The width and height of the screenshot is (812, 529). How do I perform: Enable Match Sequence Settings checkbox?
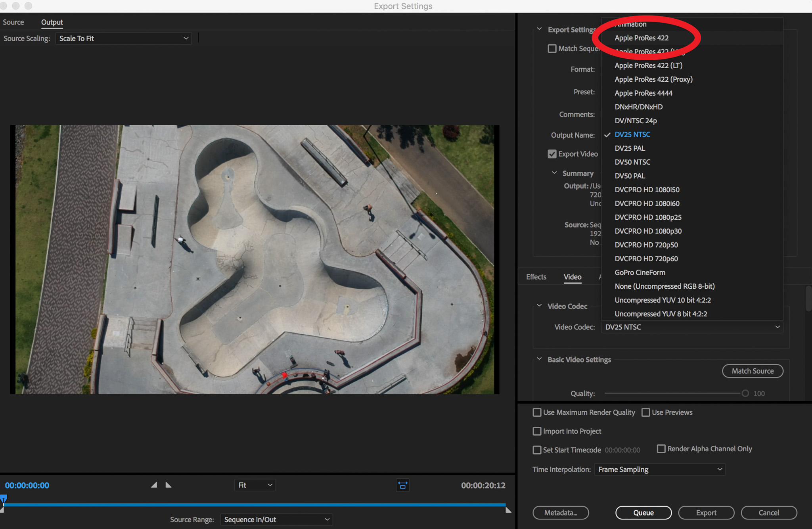(x=552, y=48)
